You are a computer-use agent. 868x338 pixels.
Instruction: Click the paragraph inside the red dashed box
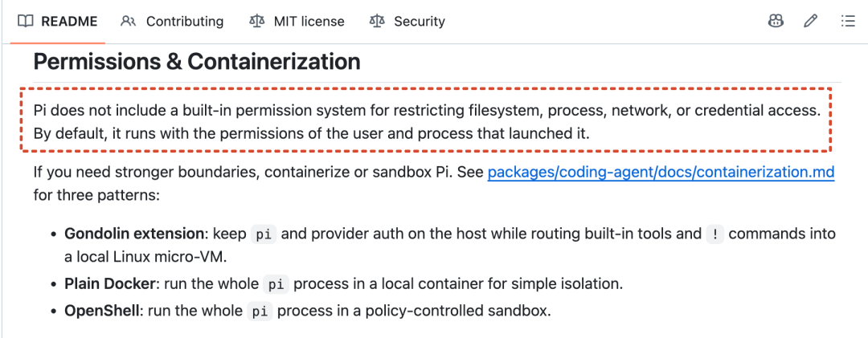point(427,122)
